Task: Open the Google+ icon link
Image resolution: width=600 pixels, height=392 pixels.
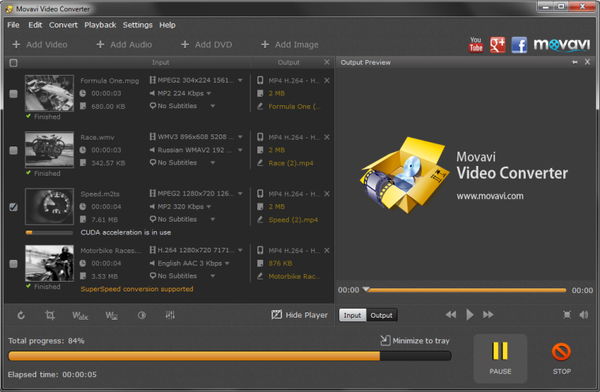Action: tap(497, 45)
